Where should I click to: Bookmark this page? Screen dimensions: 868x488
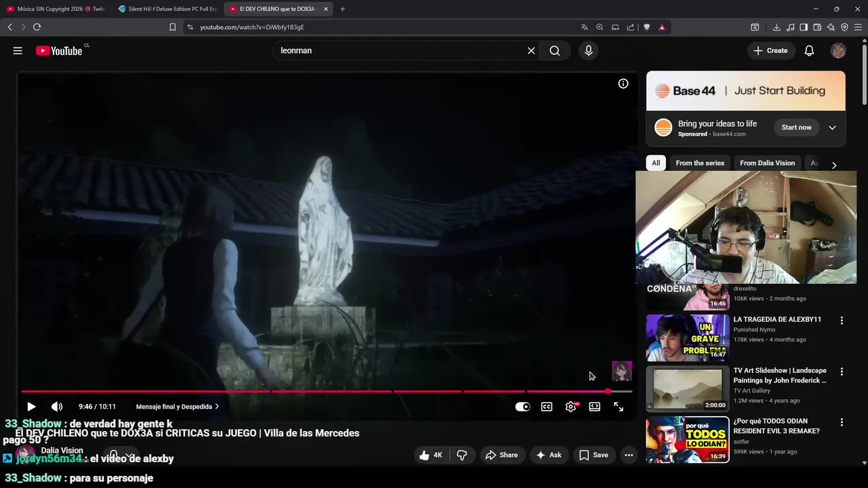tap(172, 27)
